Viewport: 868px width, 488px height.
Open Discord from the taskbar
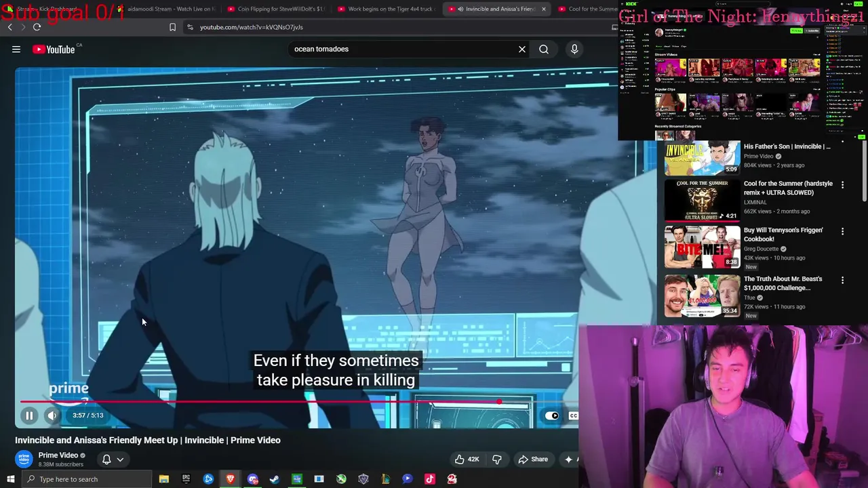point(253,479)
